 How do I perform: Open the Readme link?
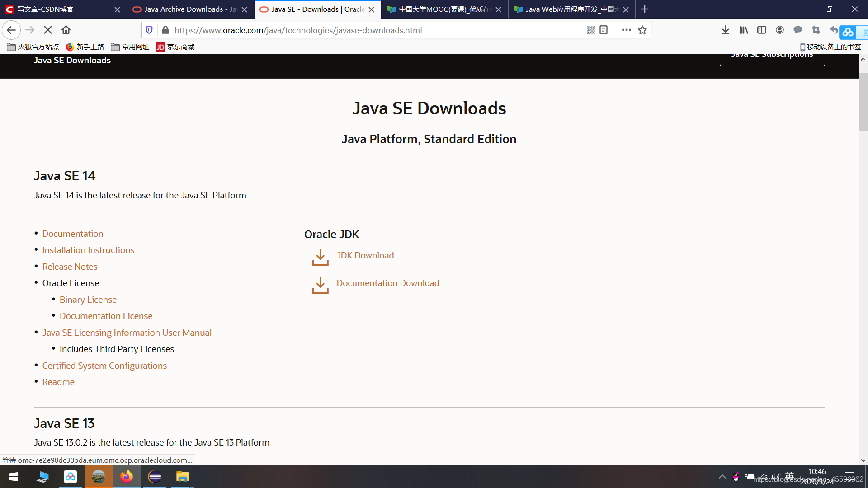(x=58, y=382)
